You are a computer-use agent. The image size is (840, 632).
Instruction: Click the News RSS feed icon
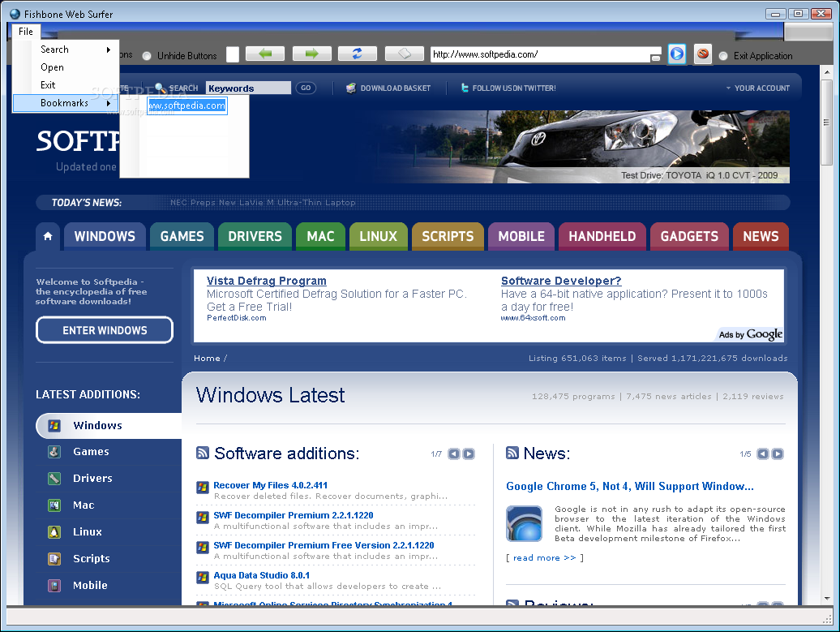tap(512, 453)
